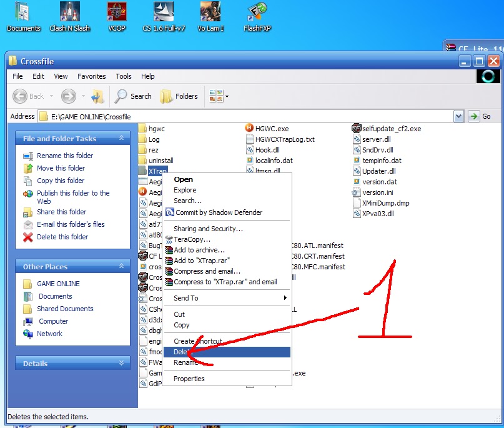Select Updater.dll file

(374, 171)
